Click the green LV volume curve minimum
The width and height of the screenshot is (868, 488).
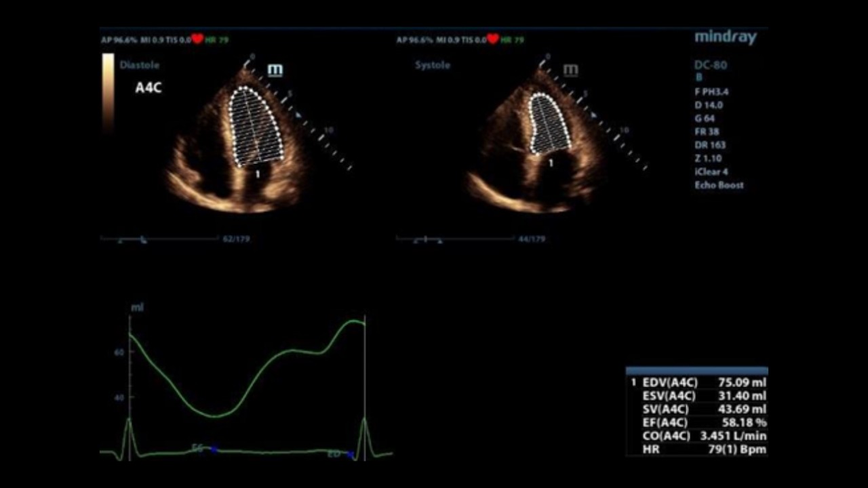point(215,415)
